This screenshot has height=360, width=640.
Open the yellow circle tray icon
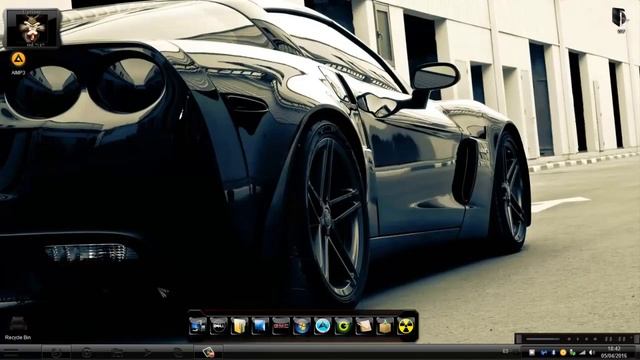[563, 352]
